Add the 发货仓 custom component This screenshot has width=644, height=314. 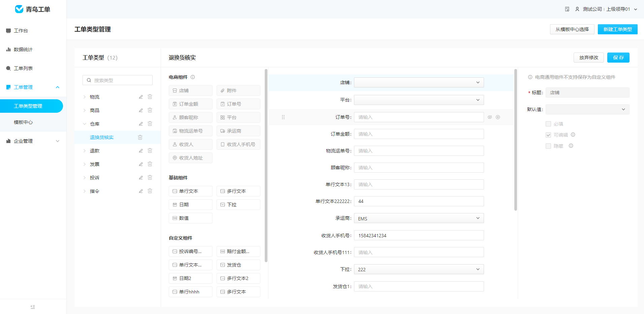pos(238,265)
